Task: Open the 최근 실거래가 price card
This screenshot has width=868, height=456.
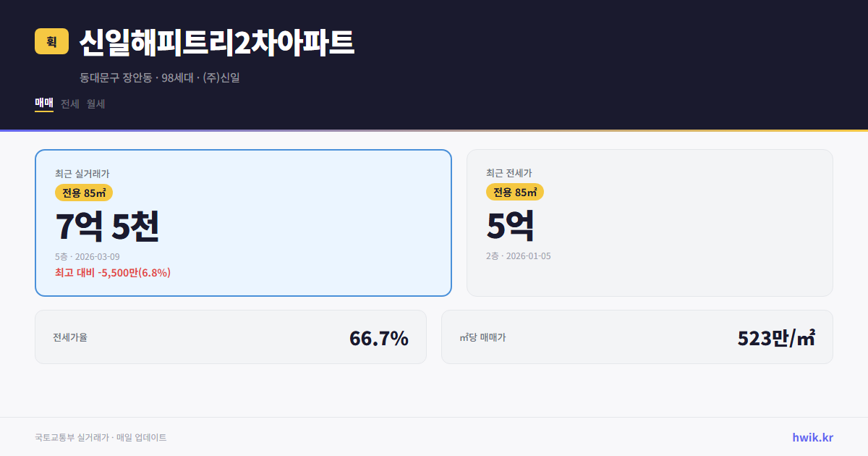Action: click(243, 222)
